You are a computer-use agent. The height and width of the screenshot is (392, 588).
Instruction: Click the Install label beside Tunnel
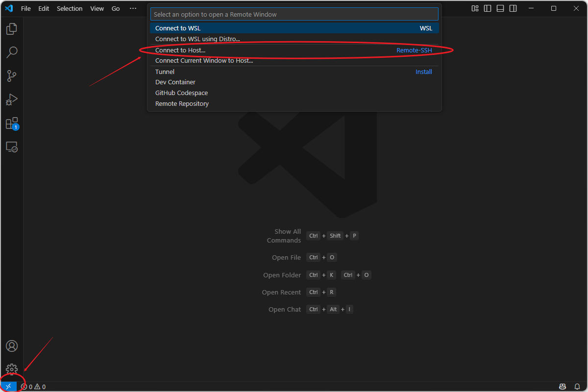424,72
